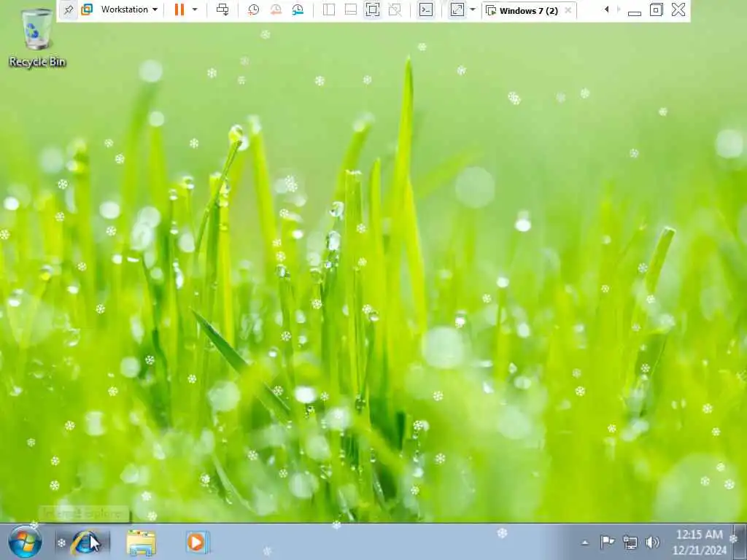Click the 12:15 AM taskbar clock
747x560 pixels.
pyautogui.click(x=699, y=542)
